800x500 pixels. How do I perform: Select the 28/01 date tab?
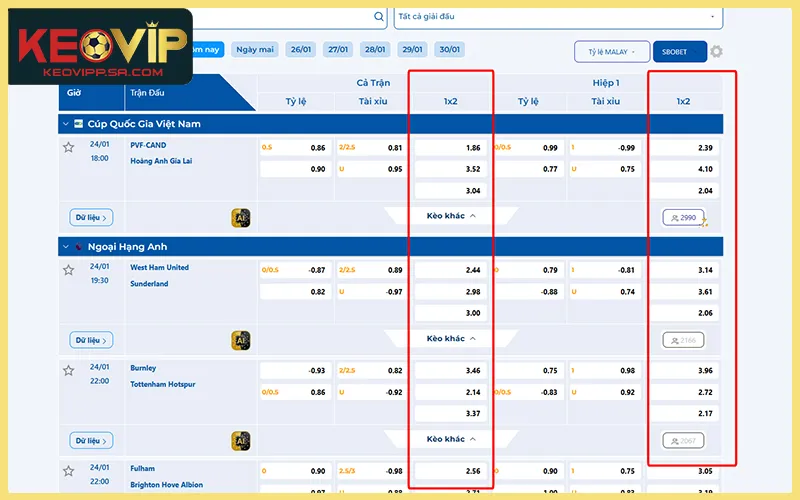tap(375, 49)
